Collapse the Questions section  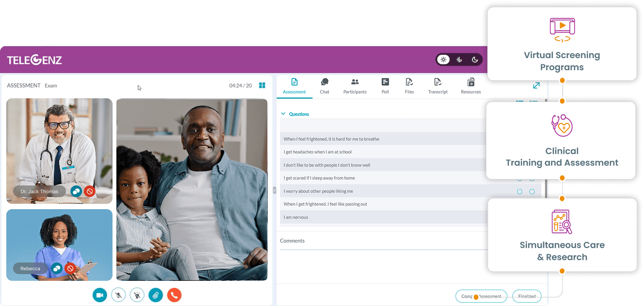(x=284, y=114)
